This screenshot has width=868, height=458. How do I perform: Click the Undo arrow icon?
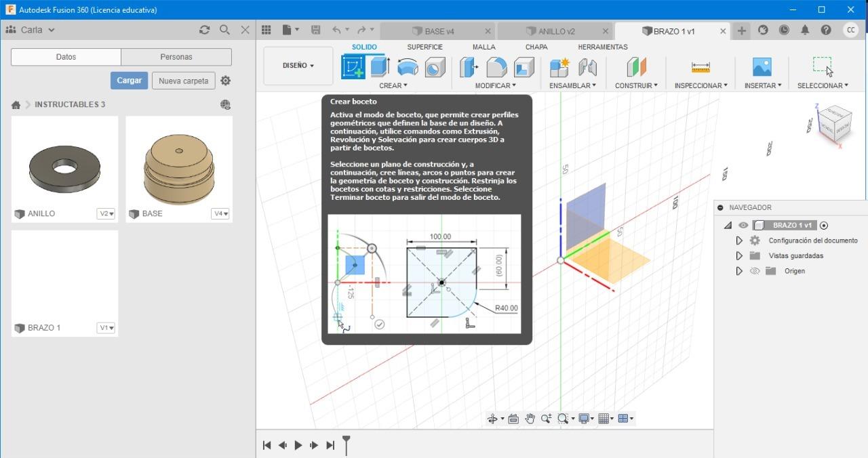(337, 30)
